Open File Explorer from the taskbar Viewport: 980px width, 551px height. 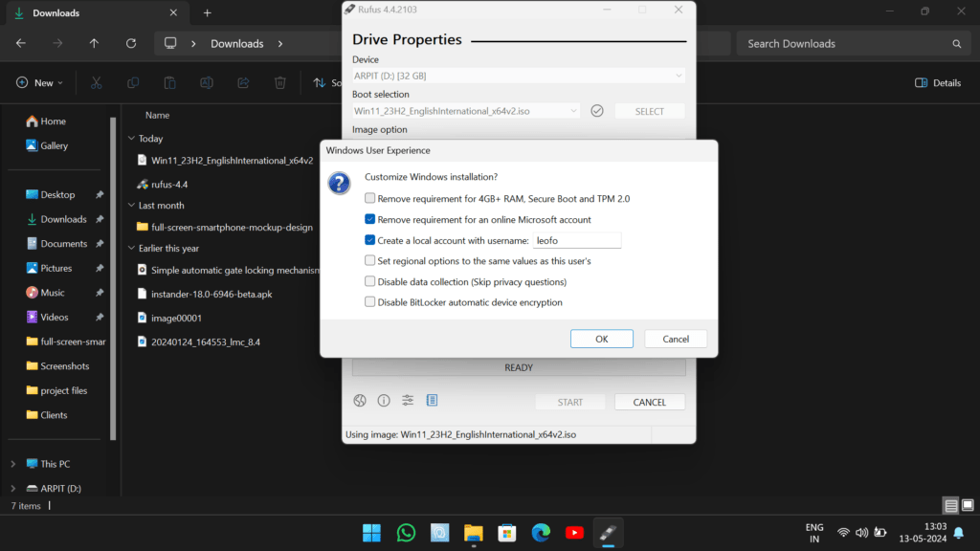[x=473, y=533]
